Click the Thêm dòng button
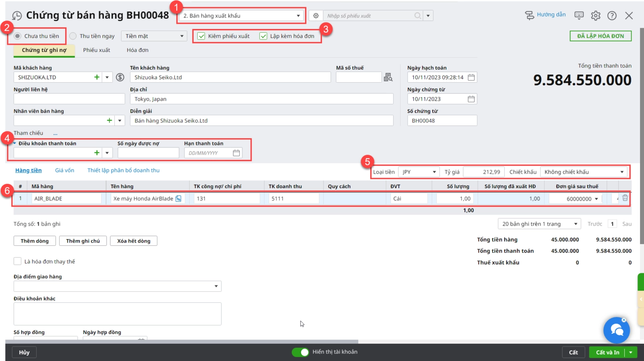The width and height of the screenshot is (644, 361). [35, 241]
